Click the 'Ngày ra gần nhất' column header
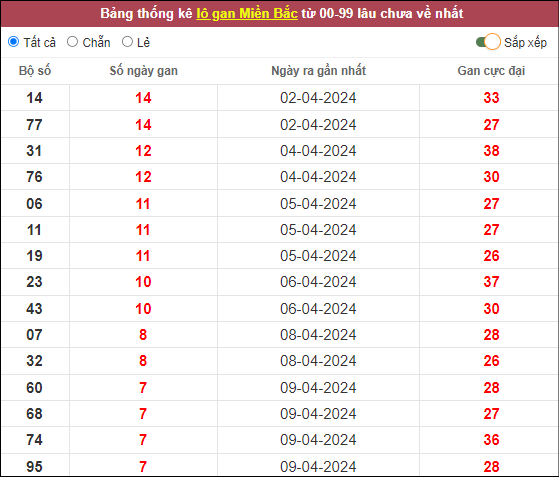Screen dimensions: 559x477 point(318,71)
